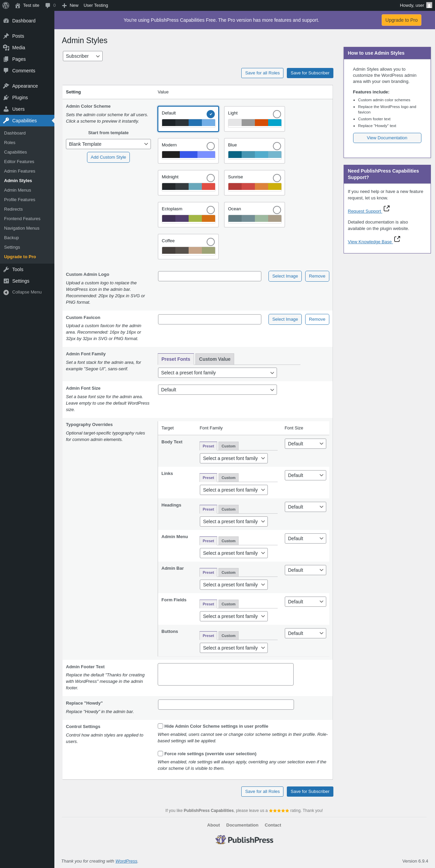435x868 pixels.
Task: Click the Admin Footer Text textarea
Action: pyautogui.click(x=225, y=674)
